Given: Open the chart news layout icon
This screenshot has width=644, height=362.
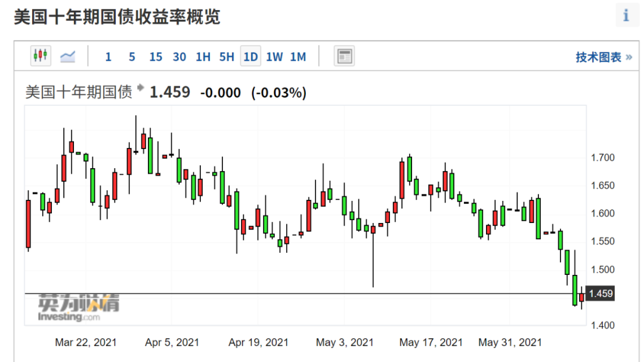Looking at the screenshot, I should coord(344,56).
